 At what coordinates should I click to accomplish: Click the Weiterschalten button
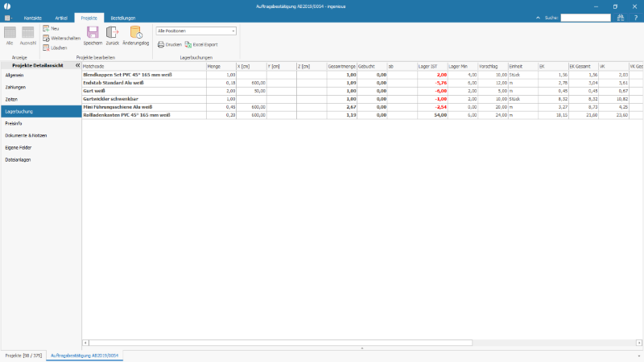pos(62,38)
